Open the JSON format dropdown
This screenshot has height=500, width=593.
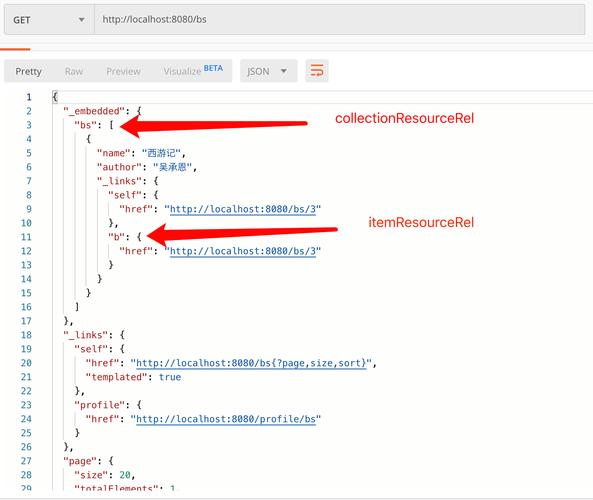point(268,71)
